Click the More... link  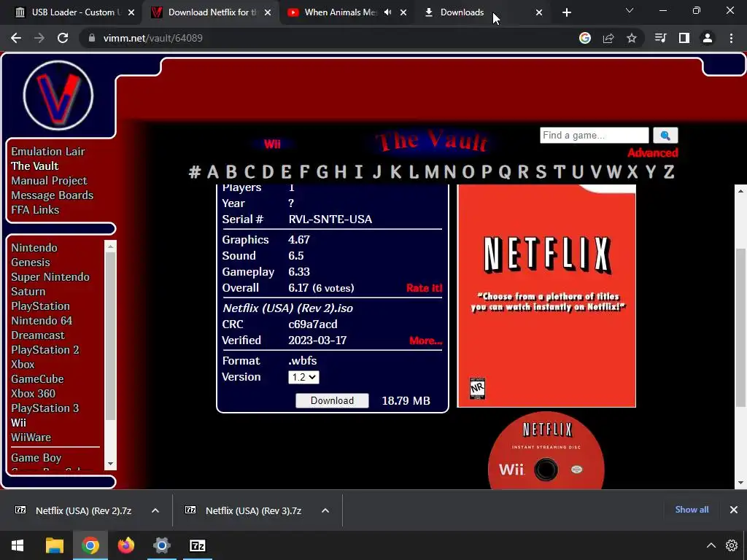[425, 341]
